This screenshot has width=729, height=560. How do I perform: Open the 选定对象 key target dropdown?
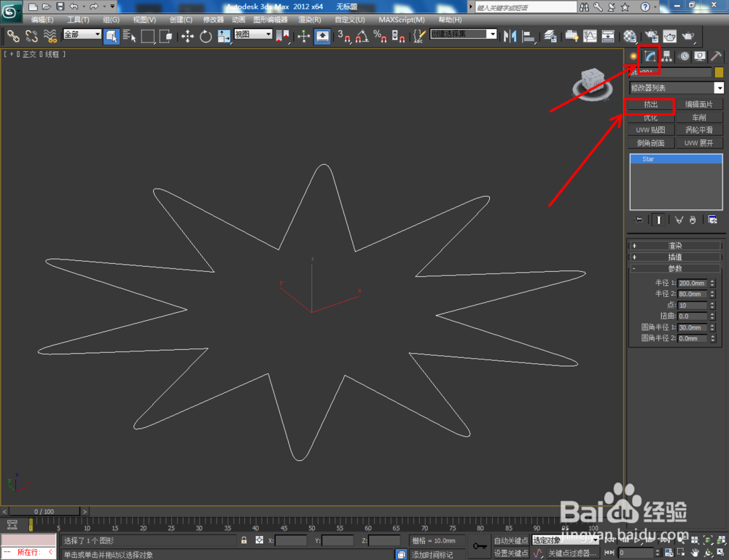566,540
